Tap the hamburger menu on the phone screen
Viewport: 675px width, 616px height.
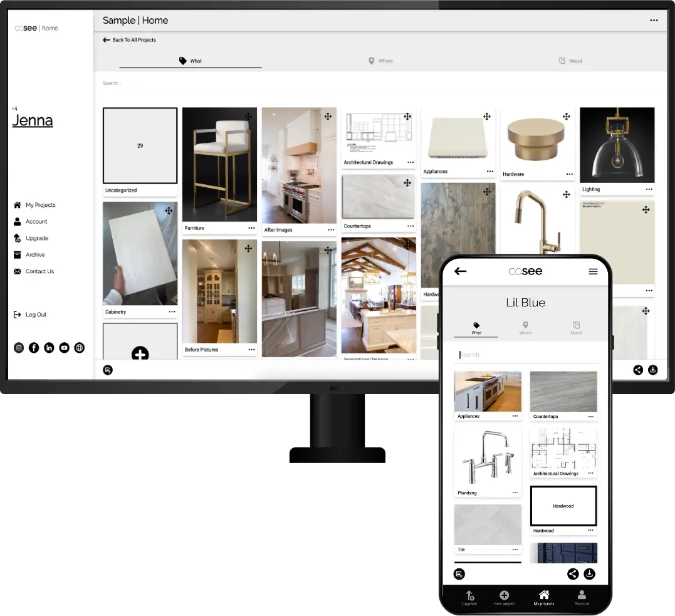[593, 271]
